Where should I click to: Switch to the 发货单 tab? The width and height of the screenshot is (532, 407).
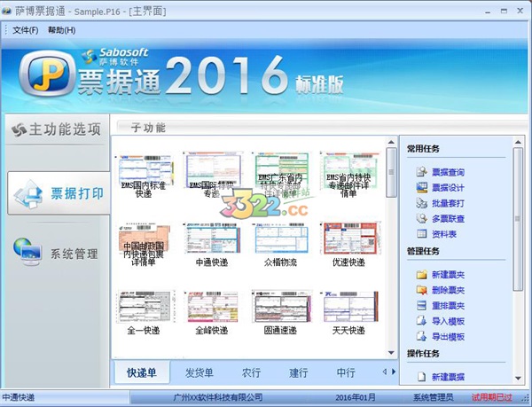click(199, 372)
